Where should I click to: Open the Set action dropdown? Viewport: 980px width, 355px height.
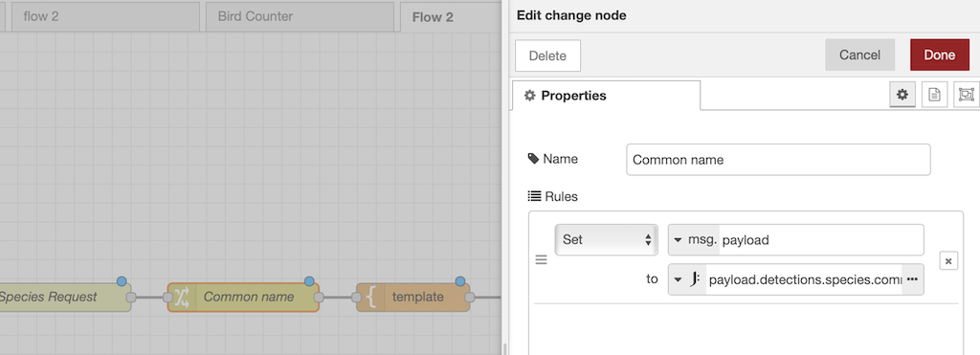pyautogui.click(x=606, y=239)
